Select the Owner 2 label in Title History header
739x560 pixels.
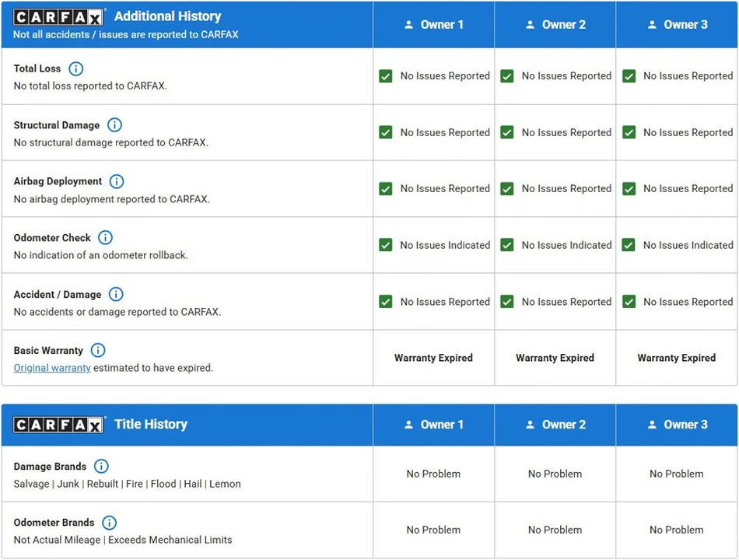(x=564, y=425)
